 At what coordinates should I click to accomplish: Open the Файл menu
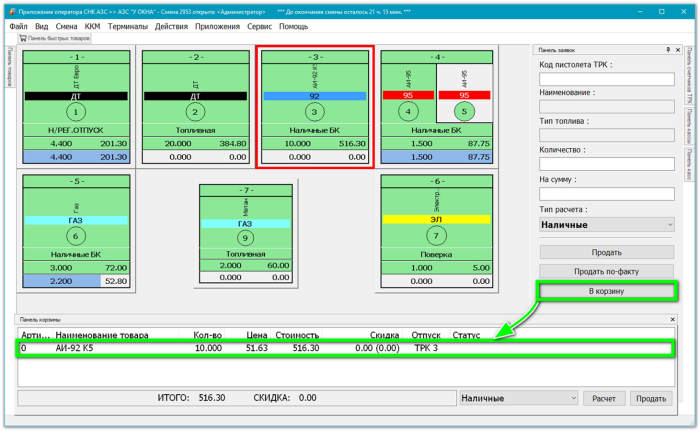(18, 26)
